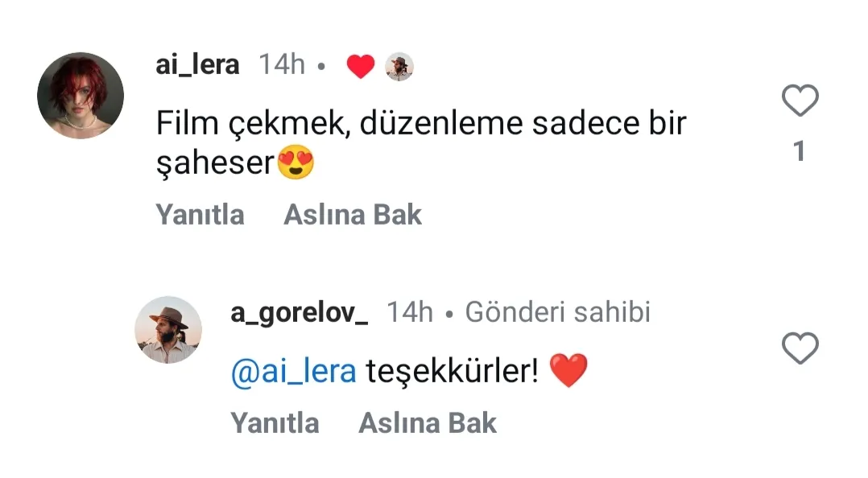Tap the red heart badge on ai_lera's comment
This screenshot has width=868, height=478.
click(x=360, y=64)
